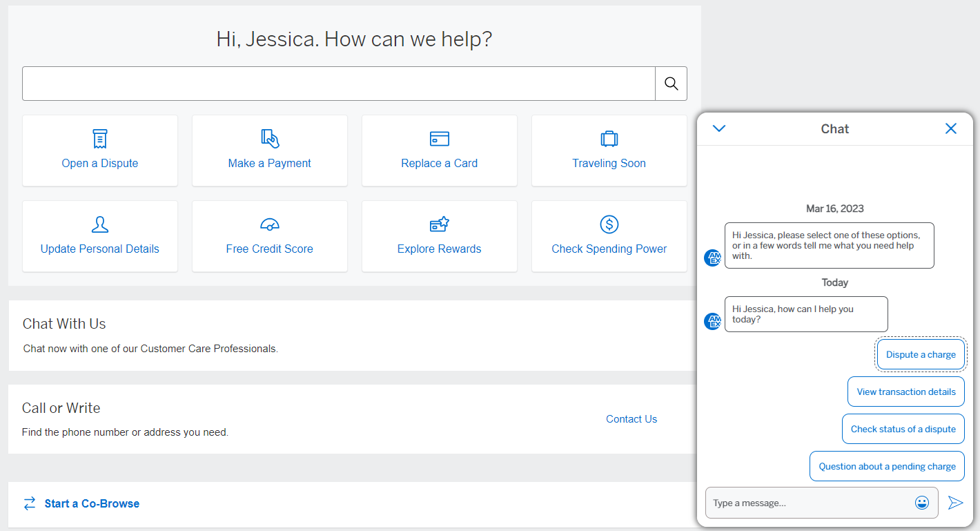Start a Co-Browse session link
This screenshot has width=980, height=531.
[92, 503]
